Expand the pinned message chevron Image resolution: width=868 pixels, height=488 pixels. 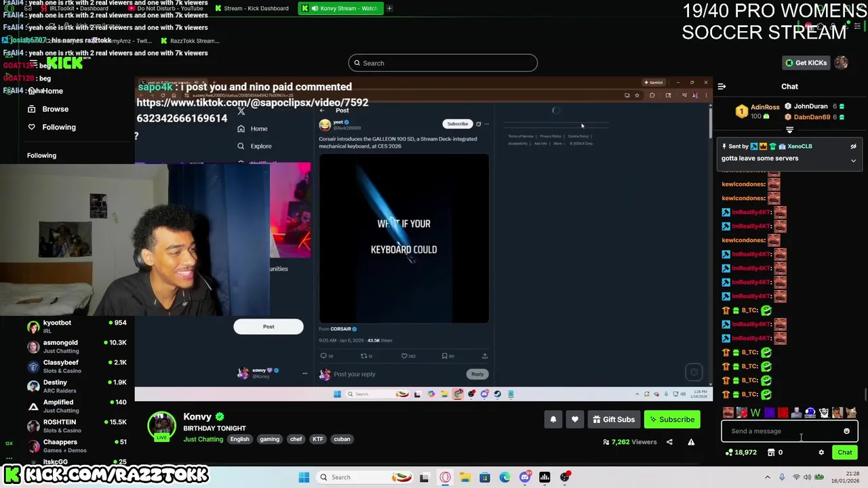(853, 161)
